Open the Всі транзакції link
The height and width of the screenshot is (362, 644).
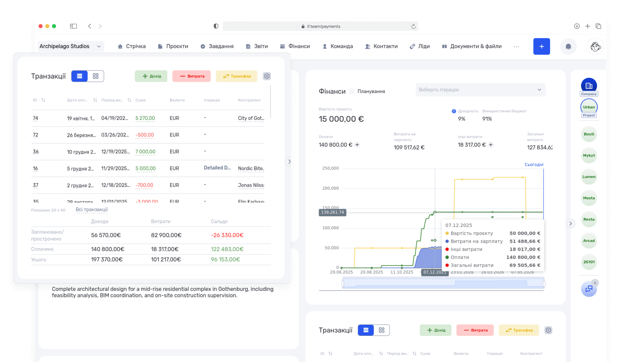click(92, 209)
